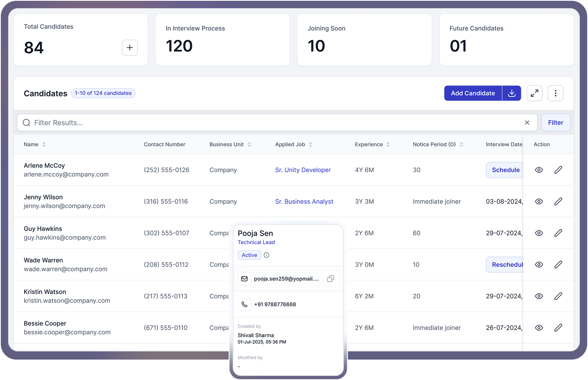Sort by Experience column arrows
Viewport: 588px width, 380px height.
388,145
